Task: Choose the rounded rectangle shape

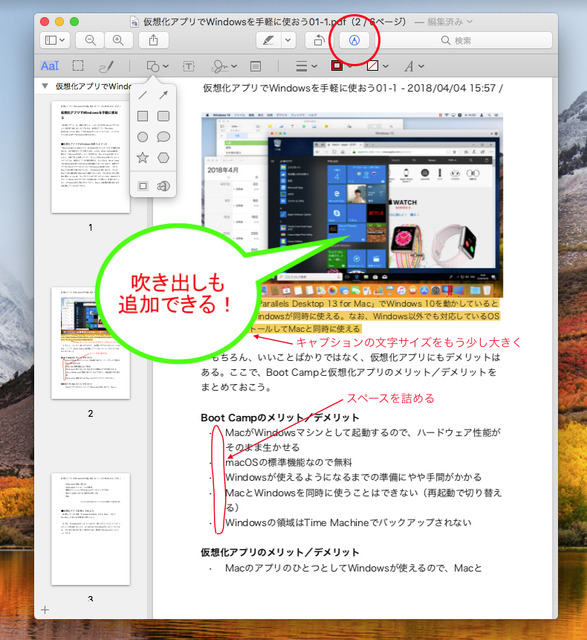Action: 163,116
